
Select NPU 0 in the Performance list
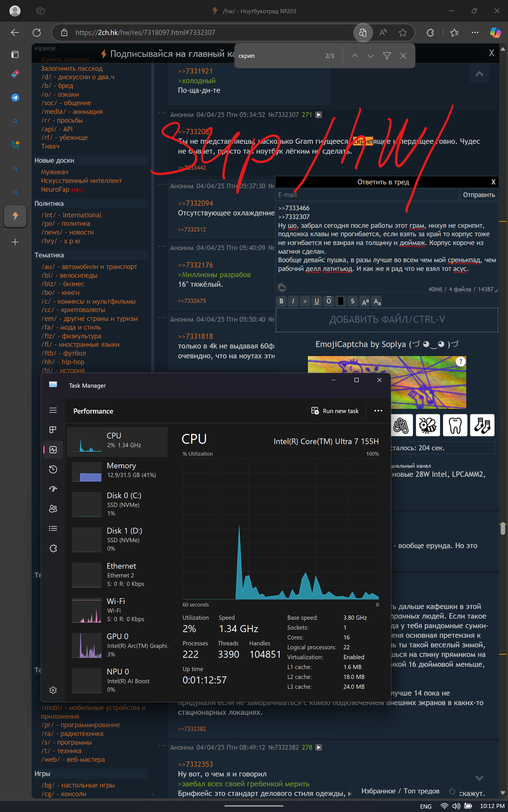tap(117, 680)
